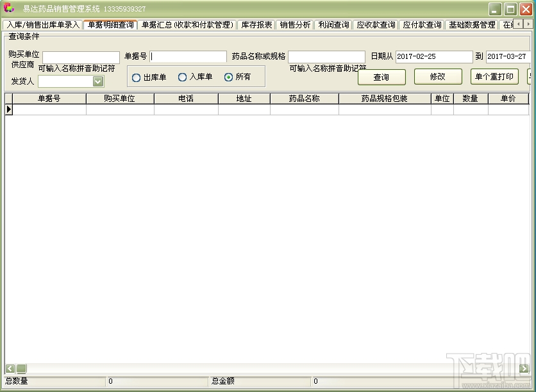
Task: Switch to the 库存报表 tab
Action: click(x=256, y=25)
